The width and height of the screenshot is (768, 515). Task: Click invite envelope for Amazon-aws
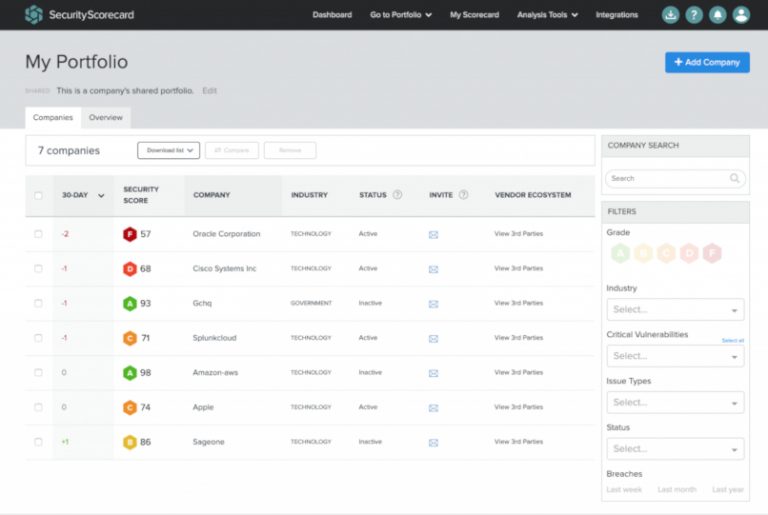click(x=433, y=373)
